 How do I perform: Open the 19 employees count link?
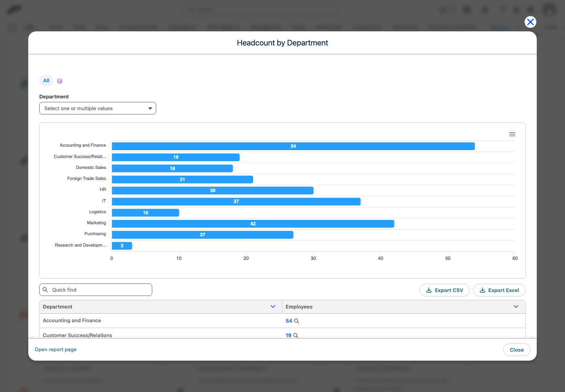(x=288, y=336)
